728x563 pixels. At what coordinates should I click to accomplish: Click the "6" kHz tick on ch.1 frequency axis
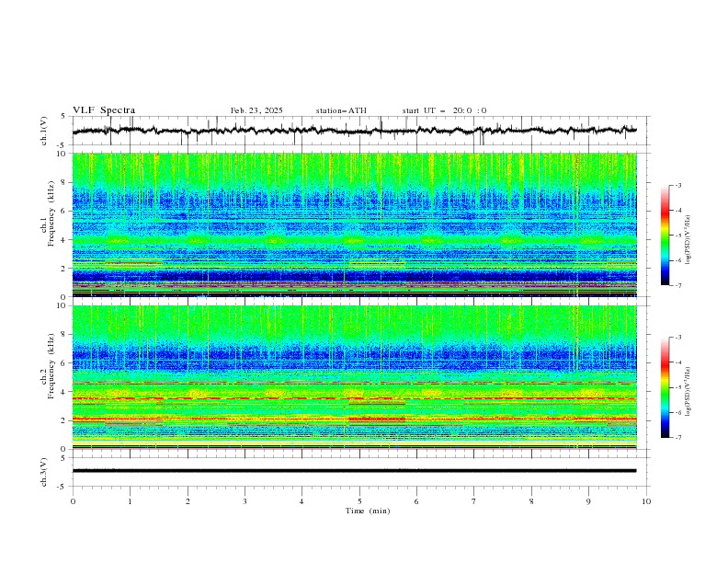point(64,211)
